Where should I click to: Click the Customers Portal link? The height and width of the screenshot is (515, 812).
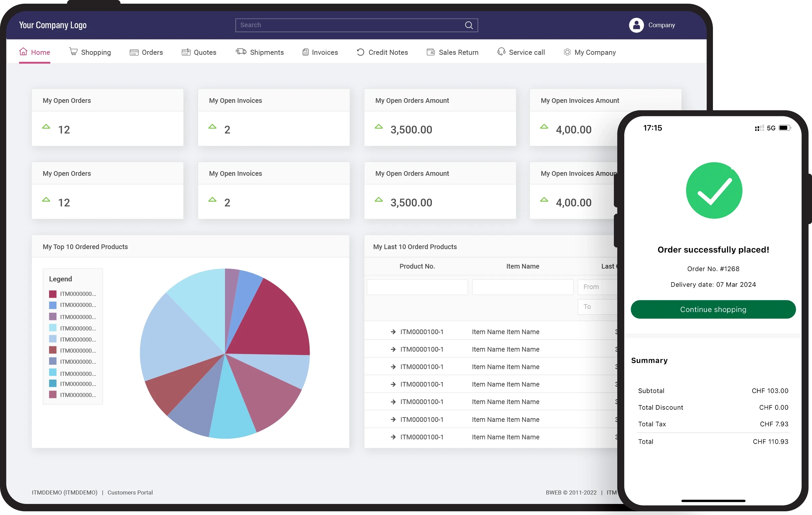pos(130,492)
